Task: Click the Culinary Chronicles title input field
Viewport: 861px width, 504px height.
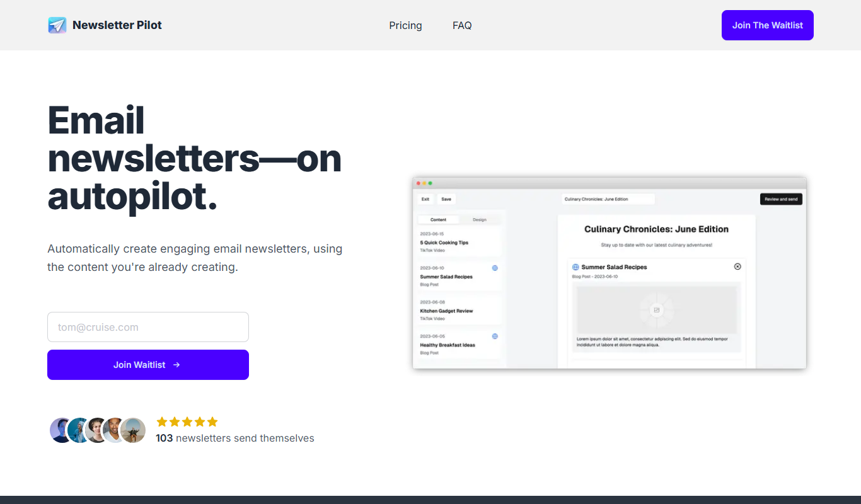Action: point(608,199)
